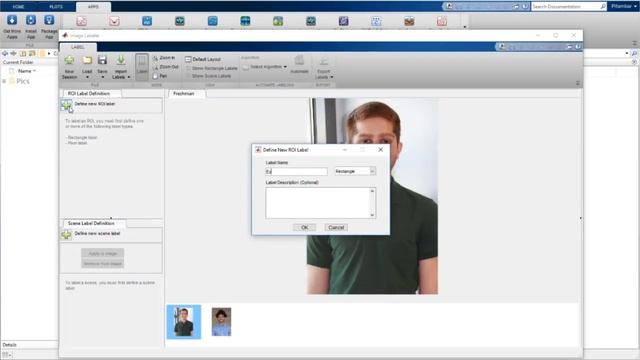Click the Search Documentation magnifier icon
The width and height of the screenshot is (640, 360).
(603, 7)
